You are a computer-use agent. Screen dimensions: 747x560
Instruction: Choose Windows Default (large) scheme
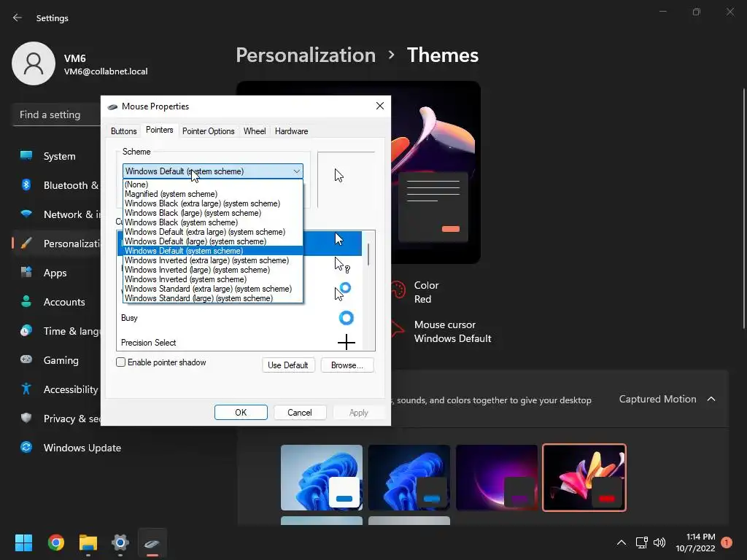212,241
